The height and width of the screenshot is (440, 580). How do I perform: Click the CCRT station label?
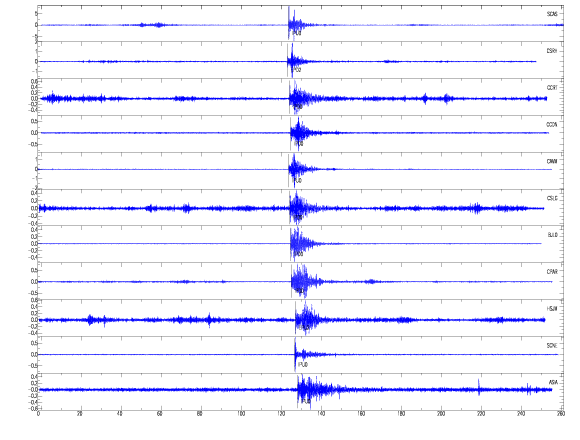tap(552, 88)
